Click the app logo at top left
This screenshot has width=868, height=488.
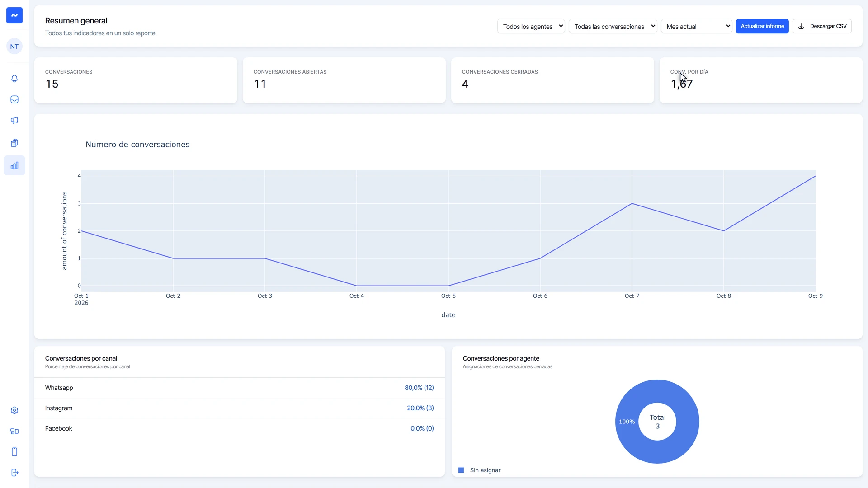point(14,15)
